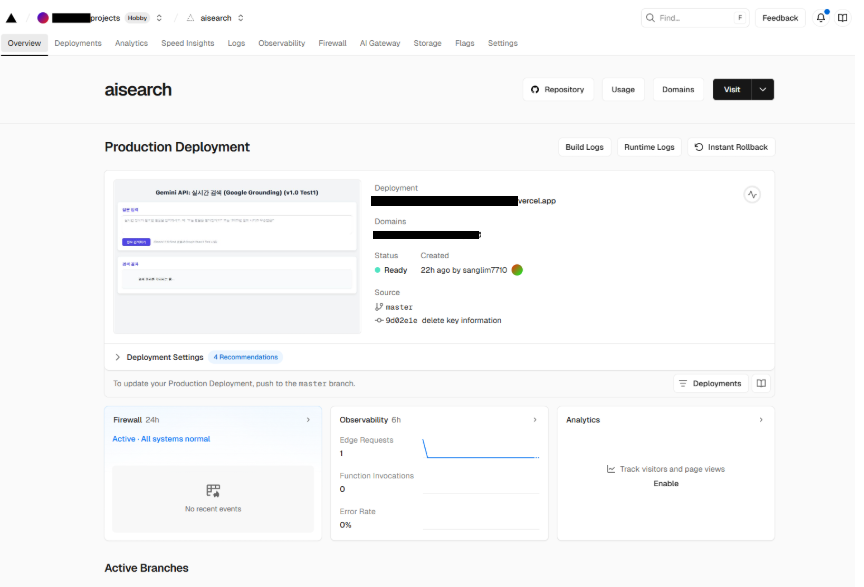864x587 pixels.
Task: Click the Function Invocations label
Action: 376,476
